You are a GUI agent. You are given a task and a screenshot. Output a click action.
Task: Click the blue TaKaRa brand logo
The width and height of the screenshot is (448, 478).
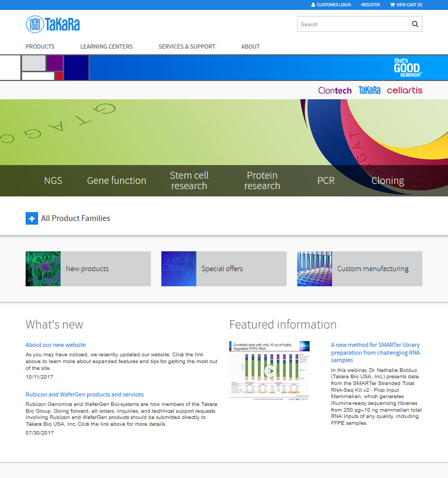point(369,90)
